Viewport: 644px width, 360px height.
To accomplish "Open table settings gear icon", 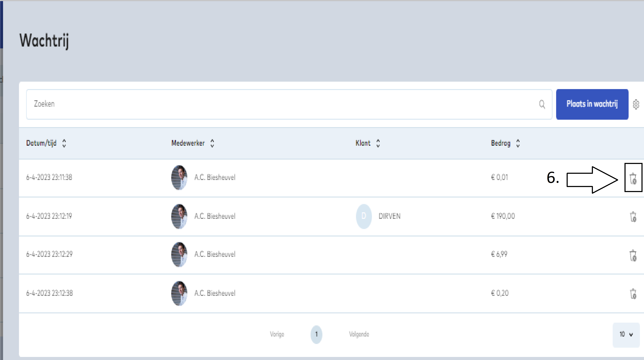I will [x=636, y=104].
